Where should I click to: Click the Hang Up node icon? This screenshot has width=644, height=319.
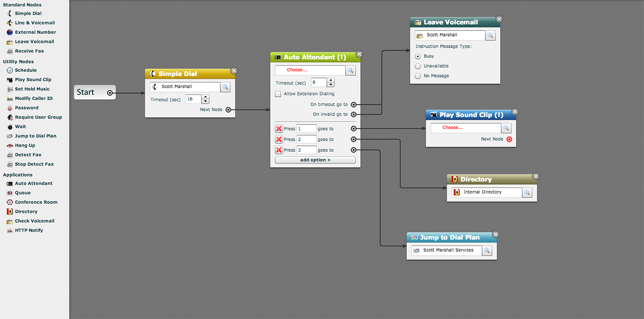[x=10, y=146]
